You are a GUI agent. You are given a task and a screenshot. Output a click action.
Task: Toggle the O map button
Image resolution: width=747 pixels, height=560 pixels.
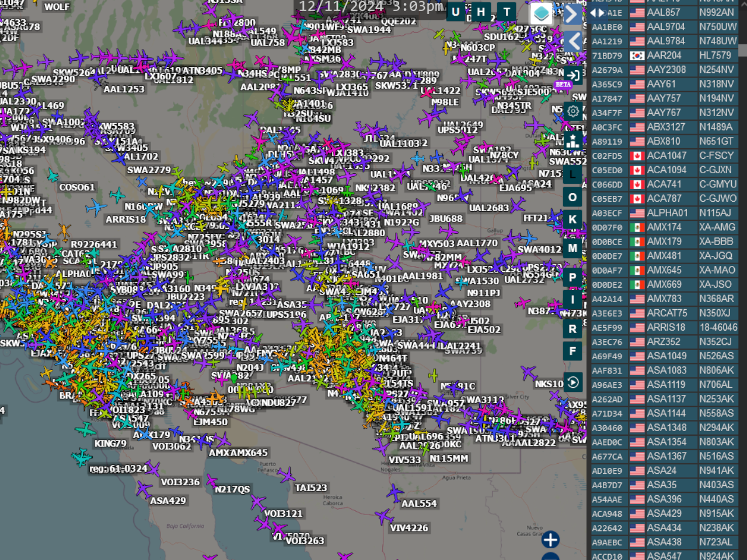[x=573, y=197]
